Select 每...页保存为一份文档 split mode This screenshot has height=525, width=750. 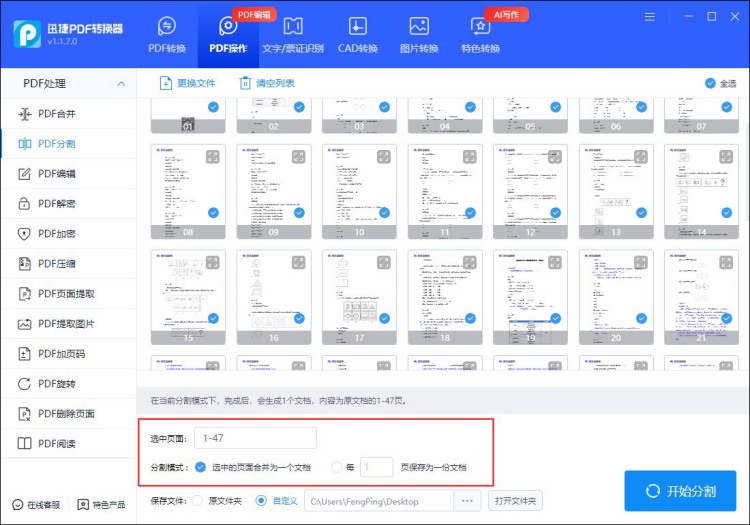tap(337, 467)
